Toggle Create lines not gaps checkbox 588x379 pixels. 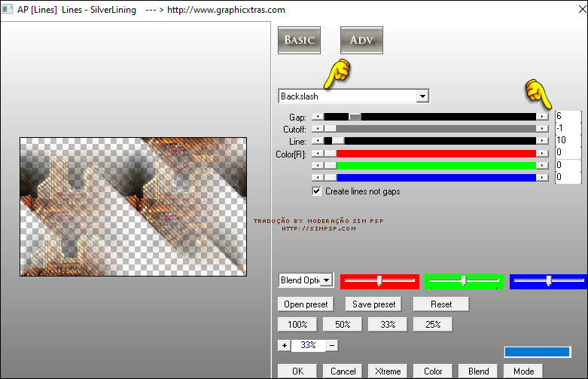tap(317, 191)
